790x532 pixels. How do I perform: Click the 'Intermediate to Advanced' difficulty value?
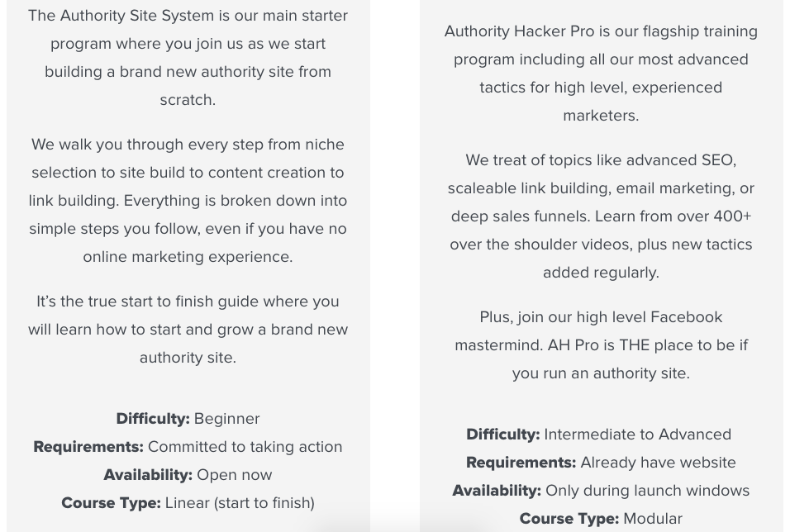point(637,435)
